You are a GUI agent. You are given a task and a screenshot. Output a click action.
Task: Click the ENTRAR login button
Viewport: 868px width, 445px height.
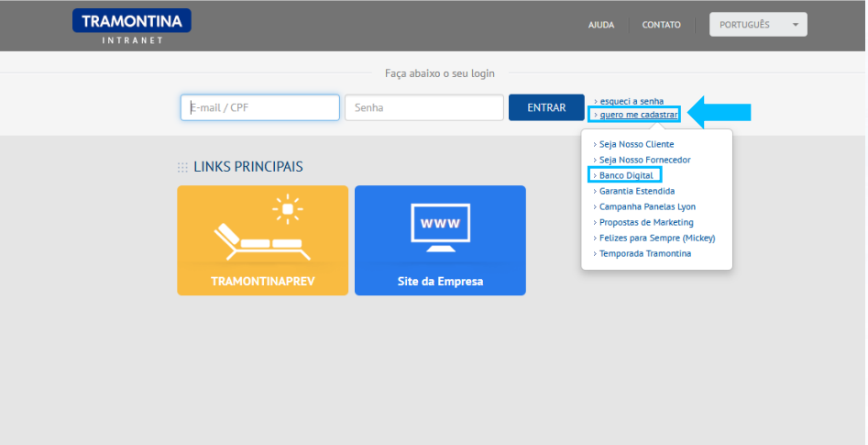[x=546, y=107]
